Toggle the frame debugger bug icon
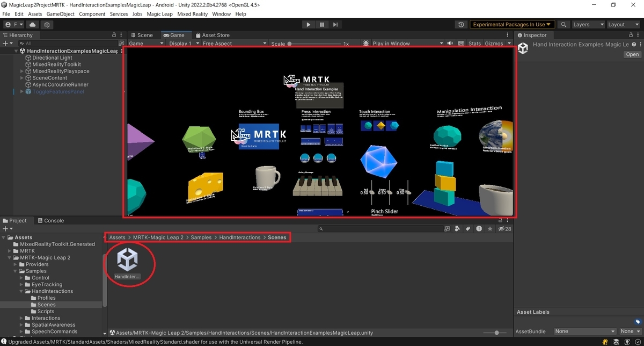This screenshot has width=644, height=346. 365,44
